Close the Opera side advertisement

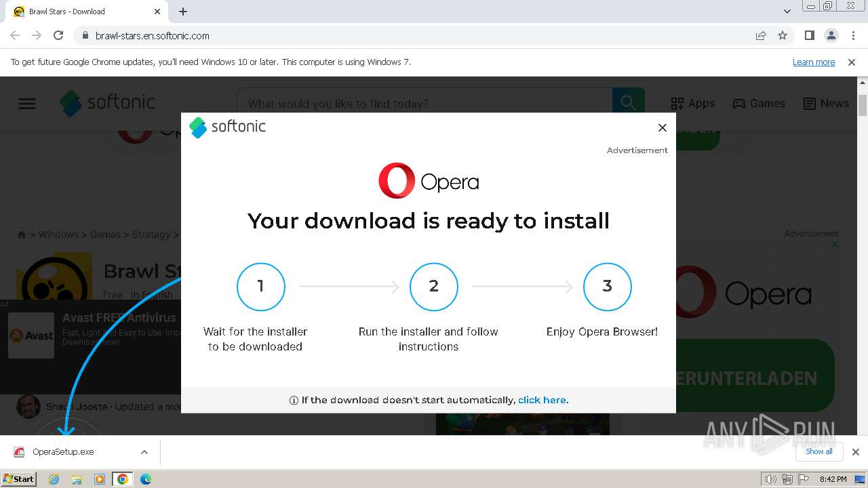pyautogui.click(x=835, y=245)
